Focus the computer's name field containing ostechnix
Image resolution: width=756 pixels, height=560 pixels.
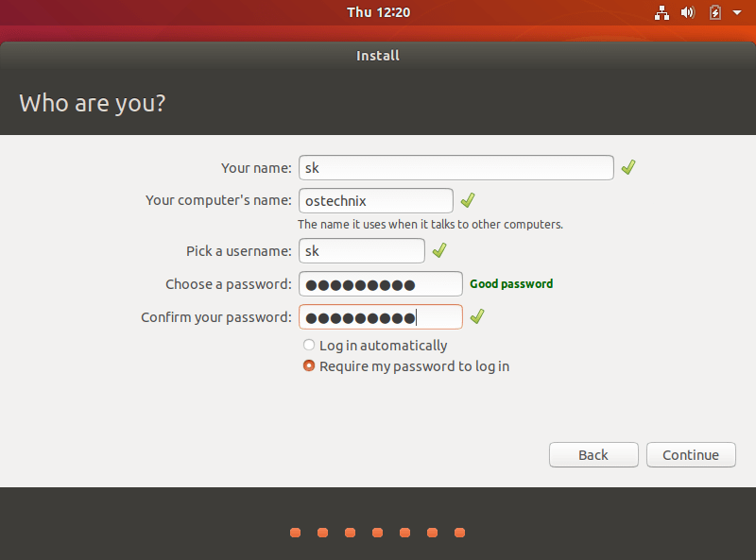[376, 200]
